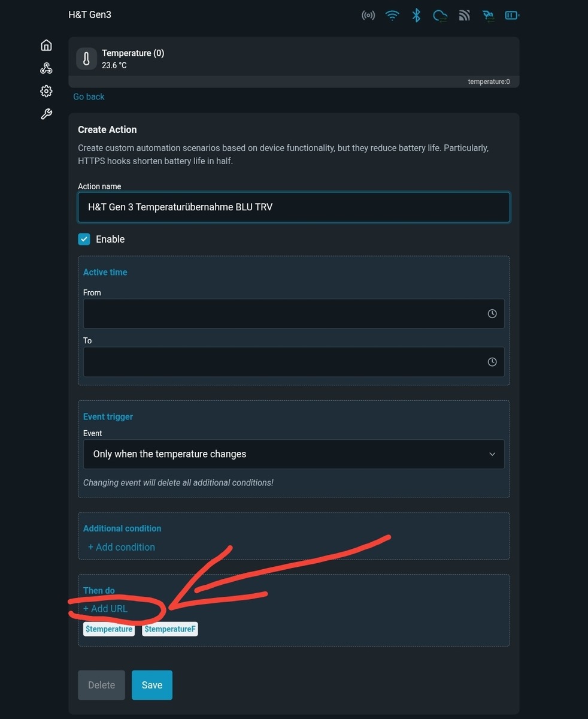The width and height of the screenshot is (588, 719).
Task: Click the Go back link
Action: click(x=89, y=96)
